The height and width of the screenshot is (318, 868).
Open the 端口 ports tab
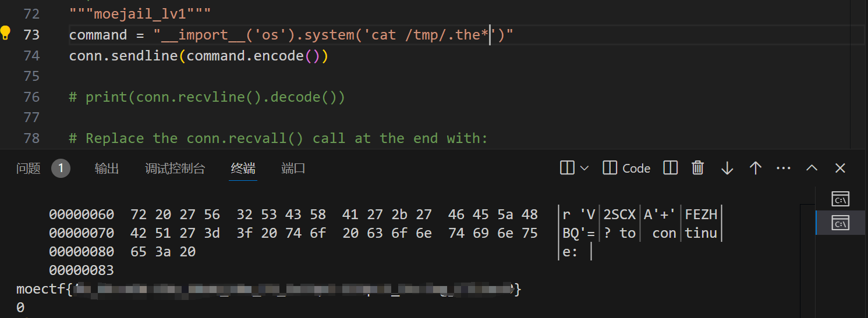pyautogui.click(x=293, y=169)
